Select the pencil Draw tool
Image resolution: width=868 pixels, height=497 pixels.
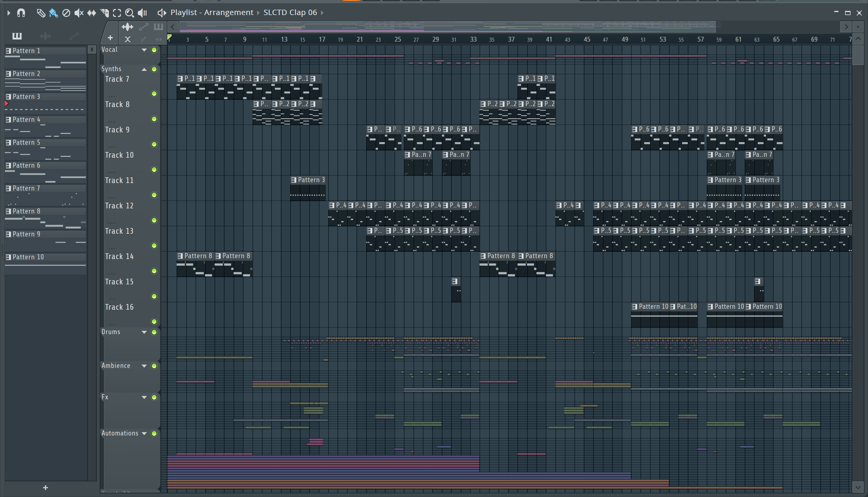click(x=41, y=13)
